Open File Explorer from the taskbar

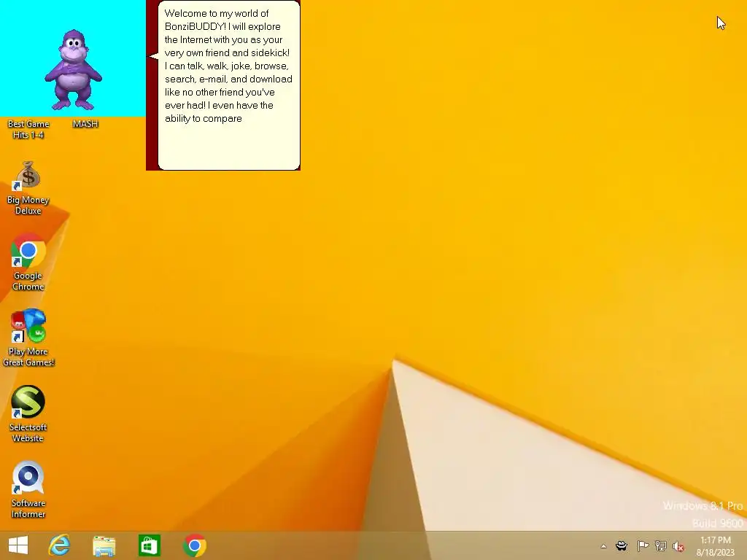(x=104, y=545)
